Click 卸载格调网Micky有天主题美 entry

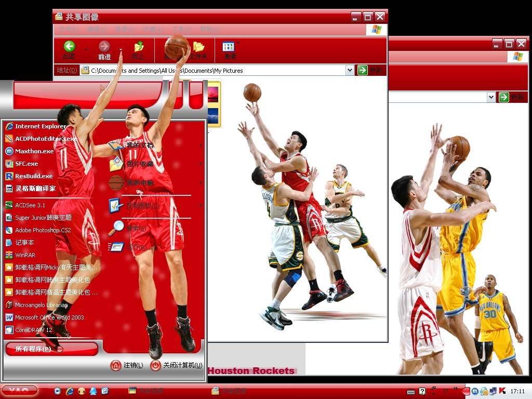coord(51,268)
